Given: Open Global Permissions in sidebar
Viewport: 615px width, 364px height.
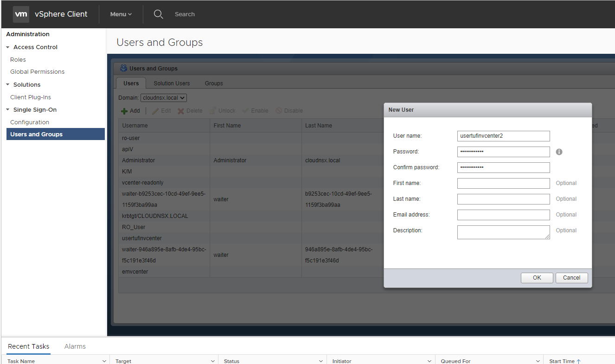Looking at the screenshot, I should (x=37, y=72).
